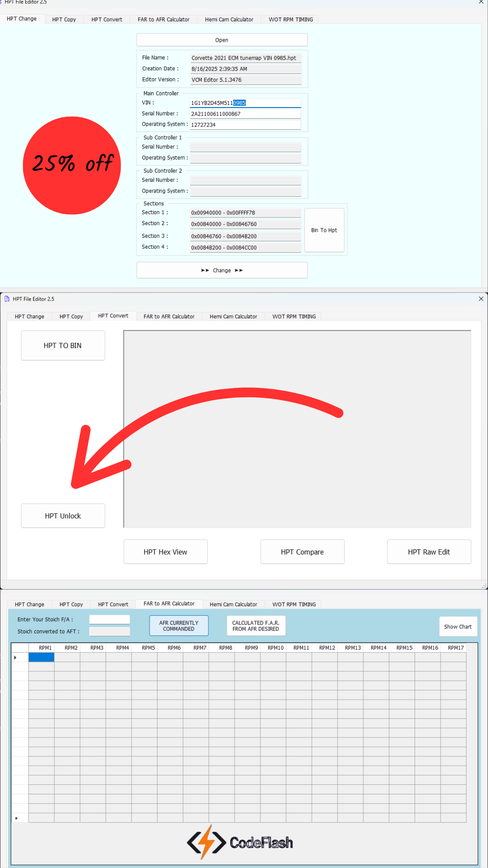Click the HPT TO BIN button
This screenshot has height=868, width=488.
(63, 345)
